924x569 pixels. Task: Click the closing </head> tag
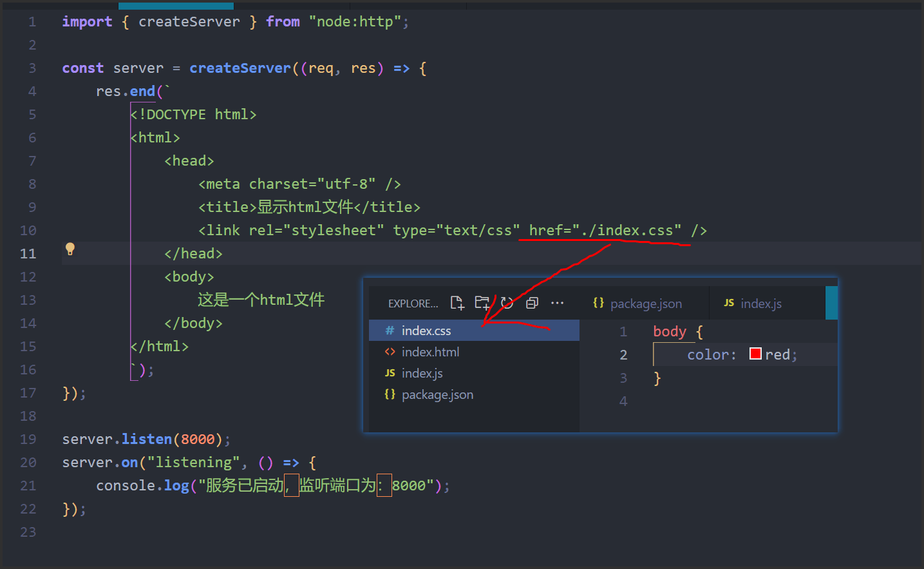click(193, 253)
